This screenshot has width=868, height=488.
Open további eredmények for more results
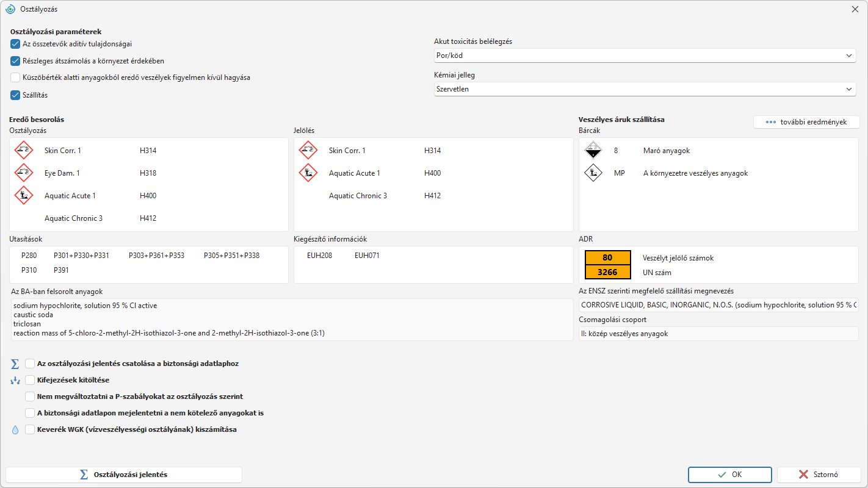(x=806, y=122)
